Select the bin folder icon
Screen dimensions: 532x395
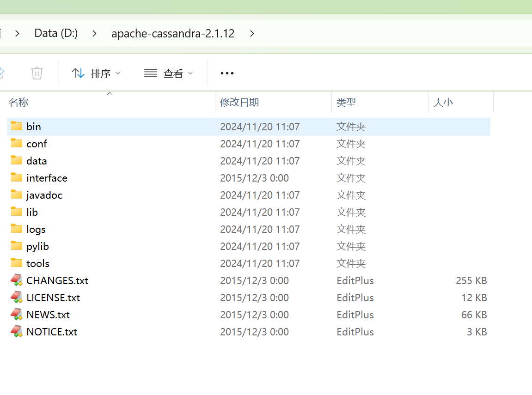16,126
